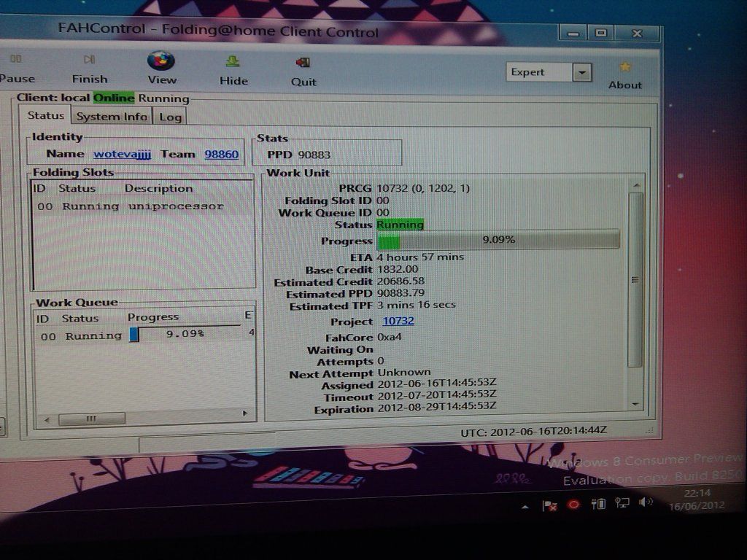Click the Work Unit 9.09% progress bar
747x560 pixels.
coord(498,239)
